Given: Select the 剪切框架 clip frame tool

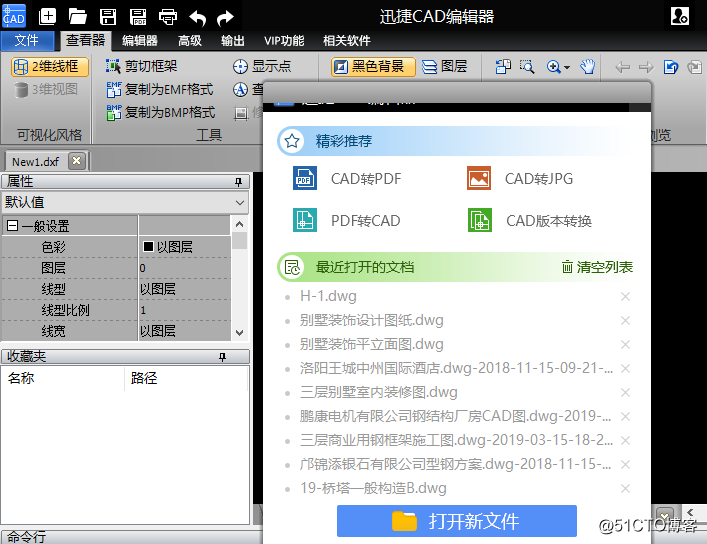Looking at the screenshot, I should (141, 66).
